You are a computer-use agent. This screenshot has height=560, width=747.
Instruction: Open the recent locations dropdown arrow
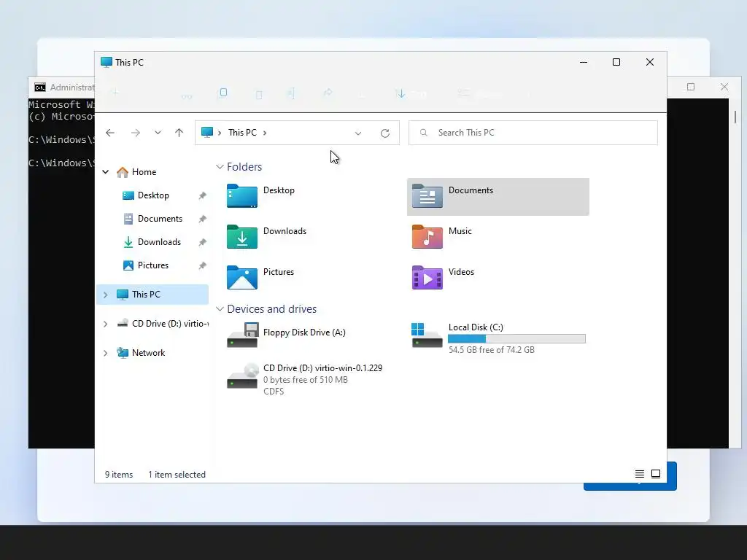tap(158, 133)
